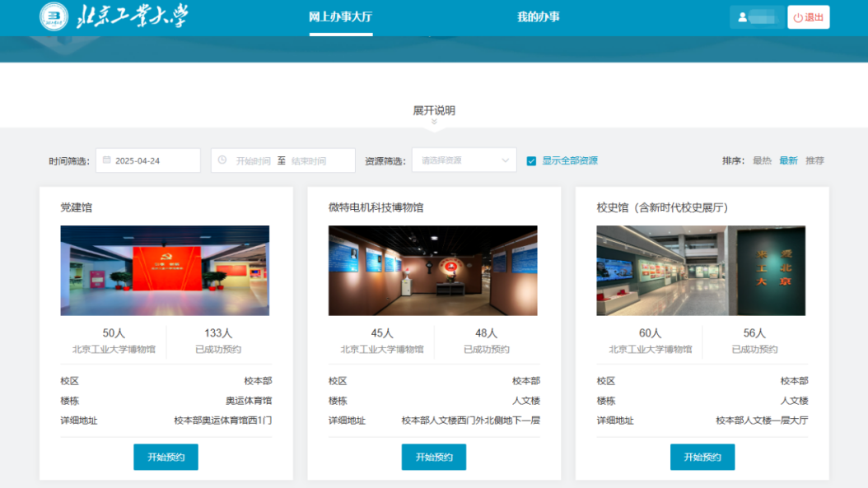This screenshot has height=488, width=868.
Task: Start booking for 校史馆
Action: click(702, 457)
